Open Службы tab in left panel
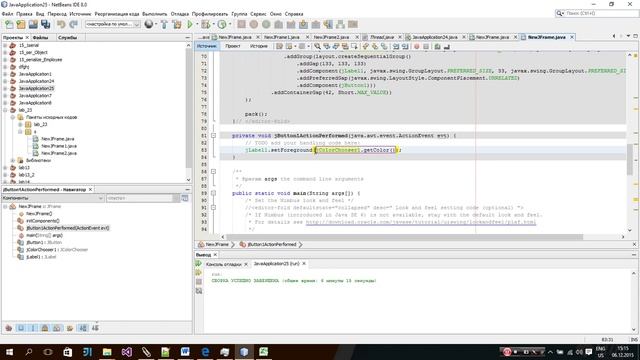This screenshot has width=640, height=360. pyautogui.click(x=67, y=38)
